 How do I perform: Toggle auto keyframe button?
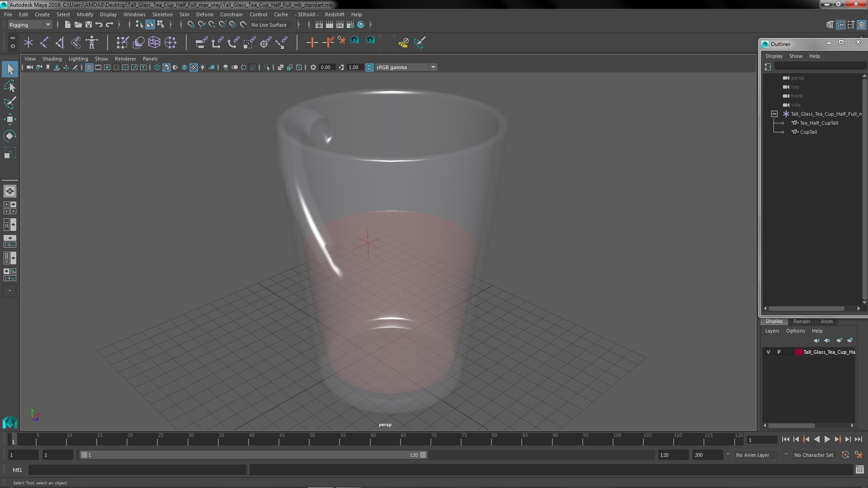tap(845, 455)
